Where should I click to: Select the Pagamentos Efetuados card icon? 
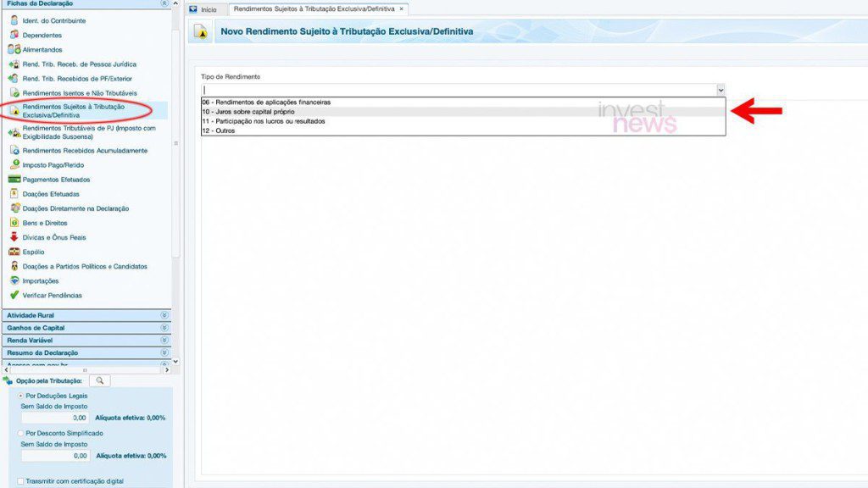coord(14,180)
